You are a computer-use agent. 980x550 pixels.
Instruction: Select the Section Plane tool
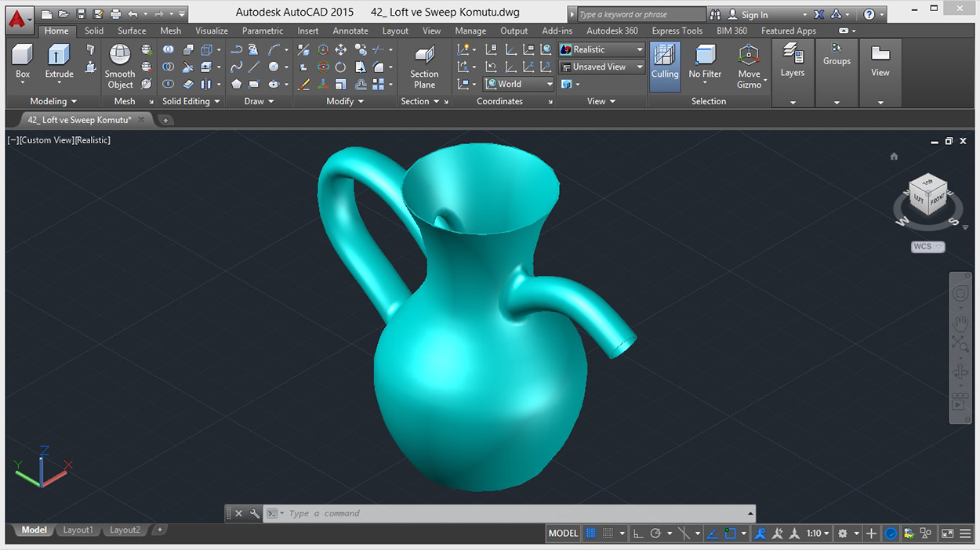coord(424,67)
